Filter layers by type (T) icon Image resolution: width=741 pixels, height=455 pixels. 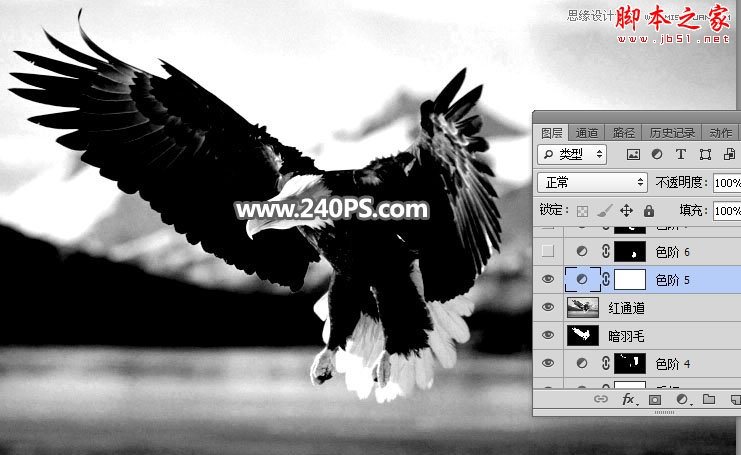[681, 155]
